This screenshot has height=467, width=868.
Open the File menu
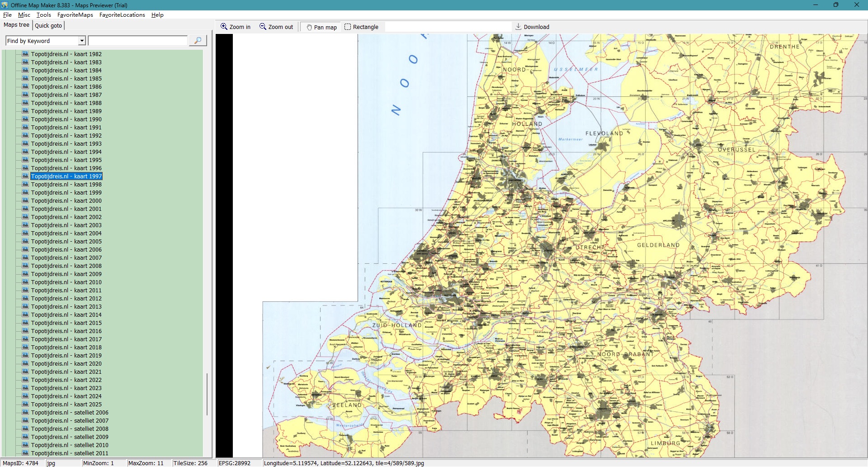[x=7, y=15]
